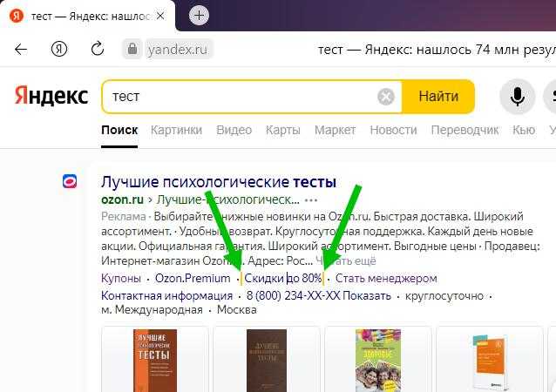The width and height of the screenshot is (556, 392).
Task: Open the three-dots menu of the ozon.ru result
Action: (x=311, y=200)
